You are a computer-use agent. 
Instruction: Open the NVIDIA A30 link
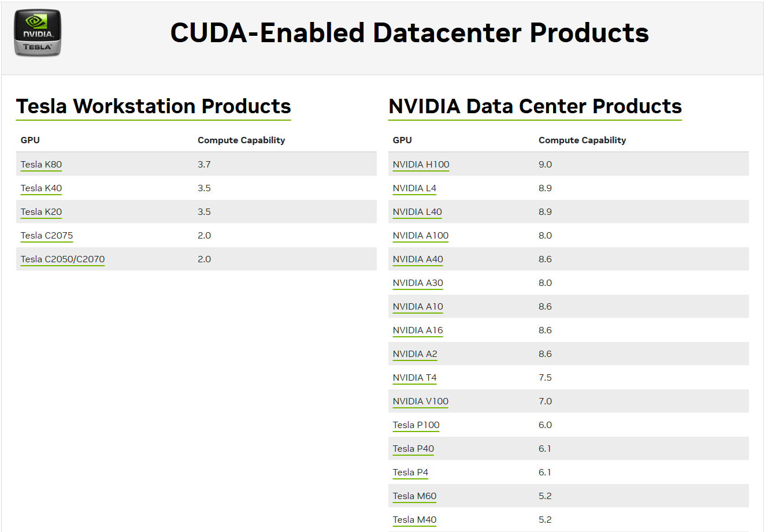point(418,283)
